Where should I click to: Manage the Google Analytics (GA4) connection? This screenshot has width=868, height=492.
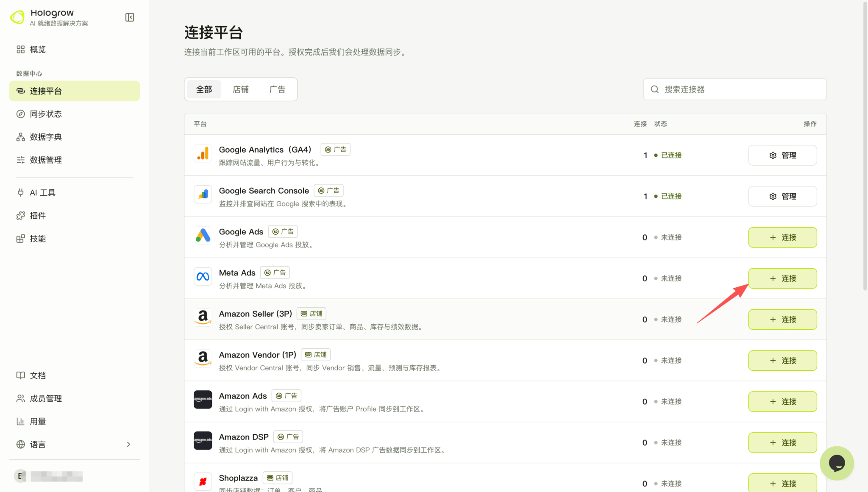coord(782,155)
